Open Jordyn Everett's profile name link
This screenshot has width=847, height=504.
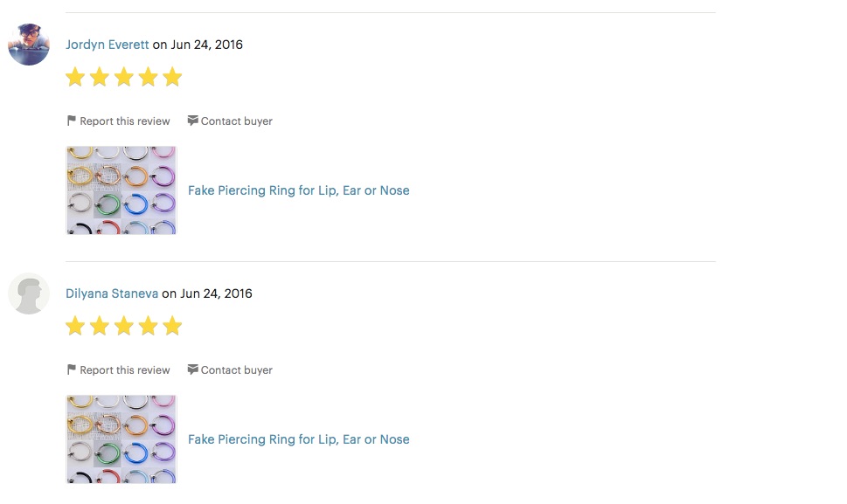[x=108, y=45]
